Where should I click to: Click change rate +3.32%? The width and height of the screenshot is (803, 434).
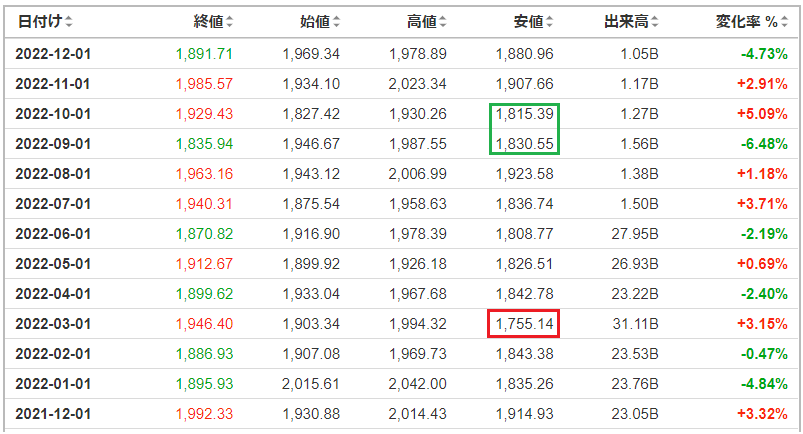(x=763, y=414)
